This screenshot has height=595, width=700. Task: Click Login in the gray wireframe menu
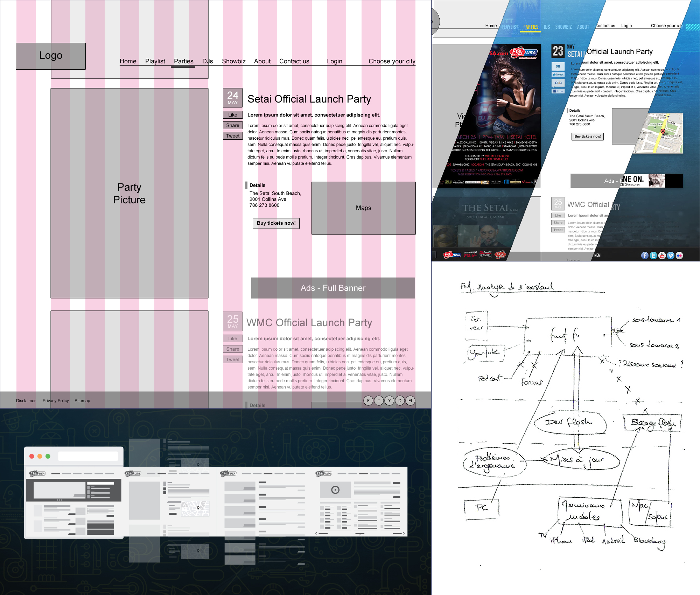[335, 61]
